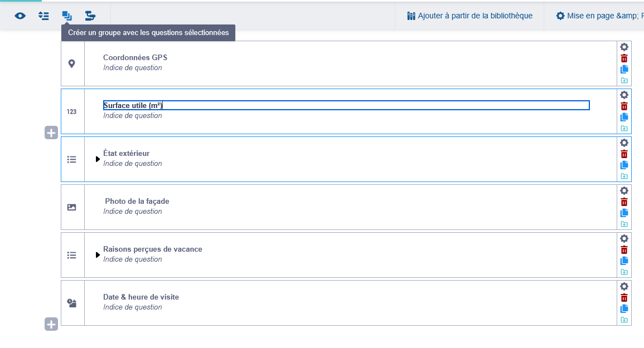Click the cascading select icon in the toolbar
The height and width of the screenshot is (348, 644).
point(90,16)
